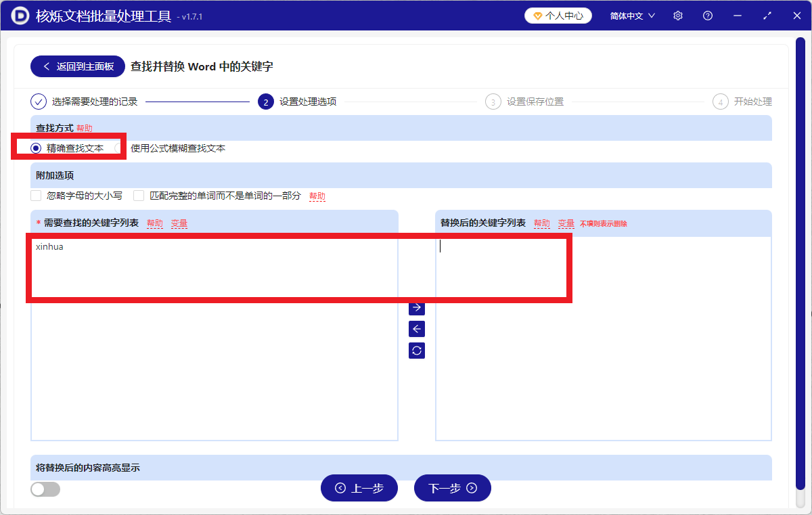Screen dimensions: 812x515
Task: Click the help question mark icon
Action: [x=707, y=15]
